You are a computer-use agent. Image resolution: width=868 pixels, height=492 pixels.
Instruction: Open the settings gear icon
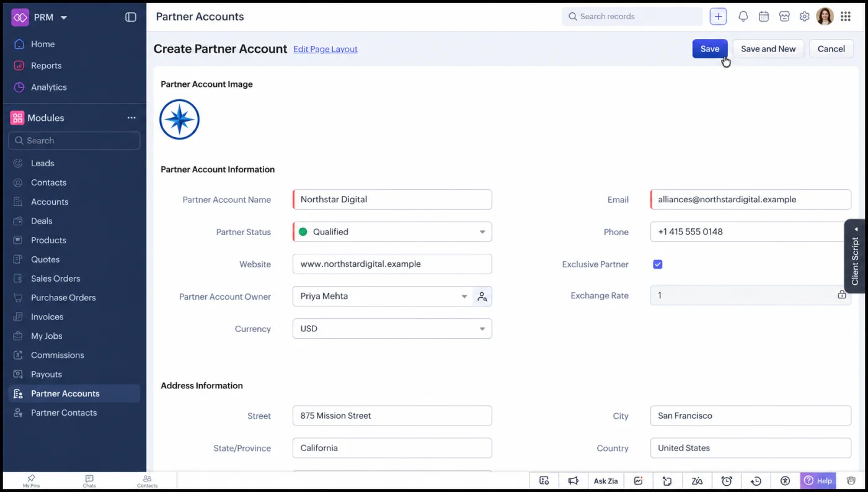click(x=804, y=17)
